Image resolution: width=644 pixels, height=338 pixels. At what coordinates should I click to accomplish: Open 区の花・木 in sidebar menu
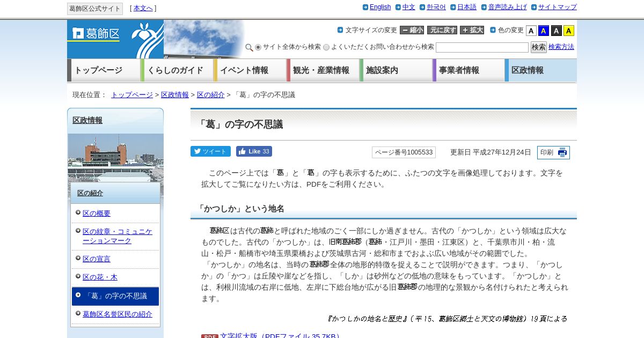click(x=100, y=277)
